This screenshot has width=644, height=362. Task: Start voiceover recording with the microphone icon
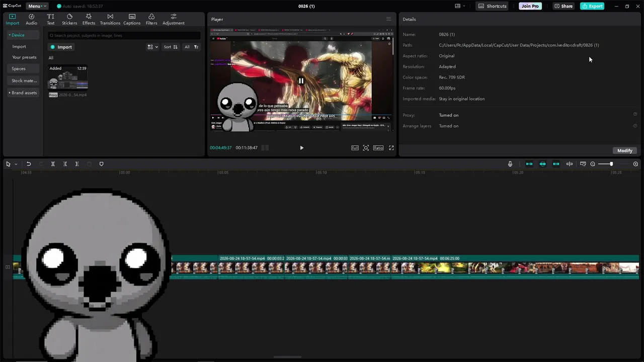coord(510,164)
